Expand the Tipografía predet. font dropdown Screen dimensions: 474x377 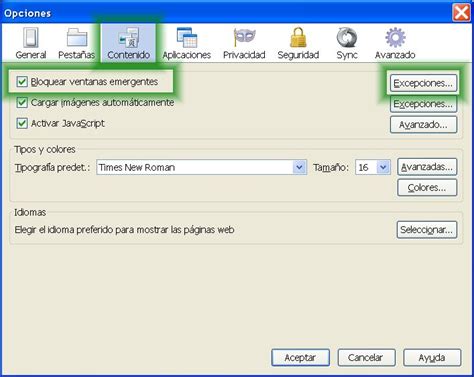pos(299,167)
